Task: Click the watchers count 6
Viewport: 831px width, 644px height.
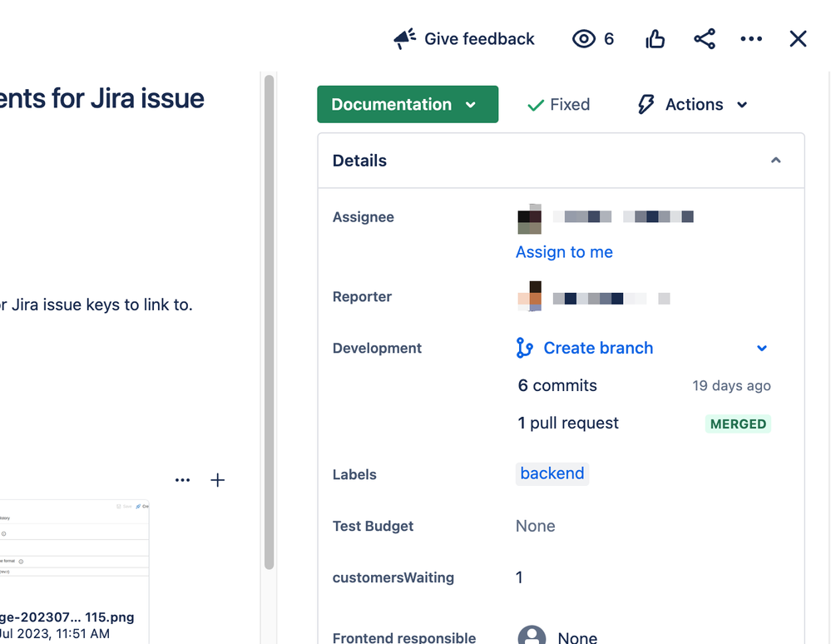Action: (609, 39)
